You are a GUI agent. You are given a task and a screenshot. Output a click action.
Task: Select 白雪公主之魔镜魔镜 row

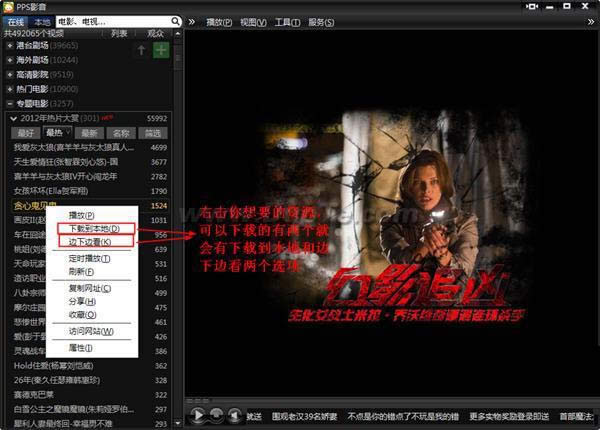tap(90, 409)
